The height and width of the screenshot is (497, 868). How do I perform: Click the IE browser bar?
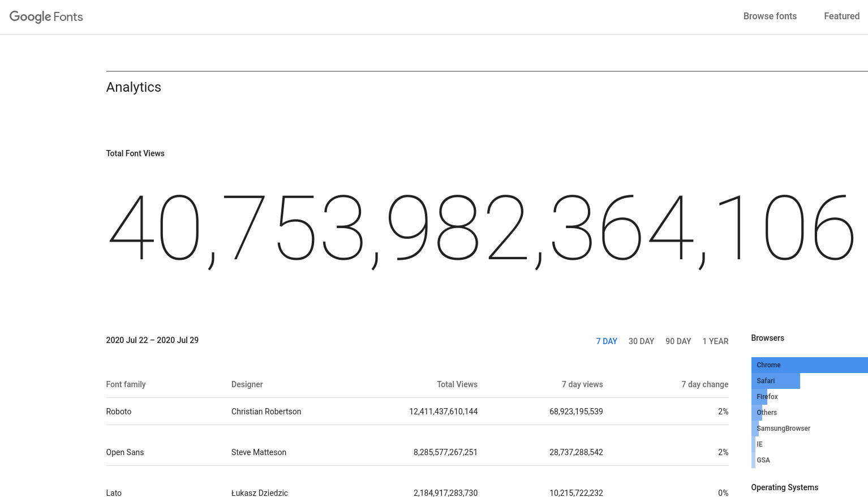tap(753, 444)
